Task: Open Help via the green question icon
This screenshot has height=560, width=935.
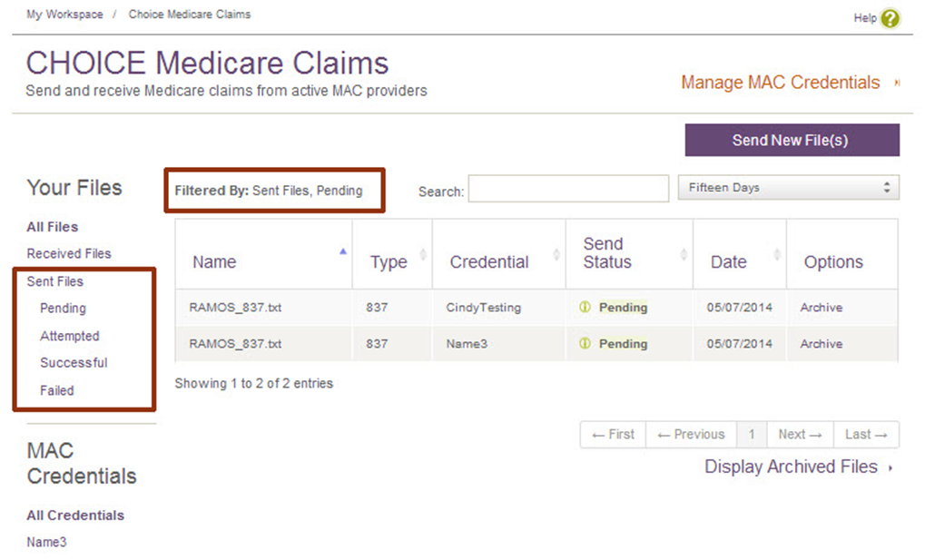Action: pos(890,18)
